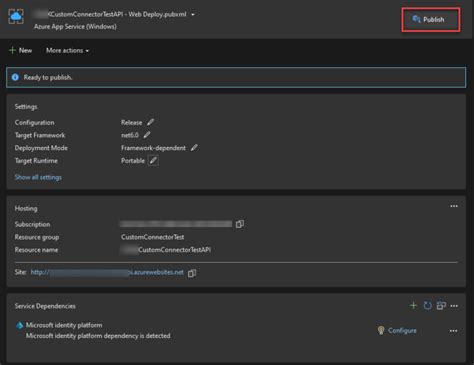The width and height of the screenshot is (474, 365).
Task: Open the publish profile dropdown arrow
Action: [193, 15]
